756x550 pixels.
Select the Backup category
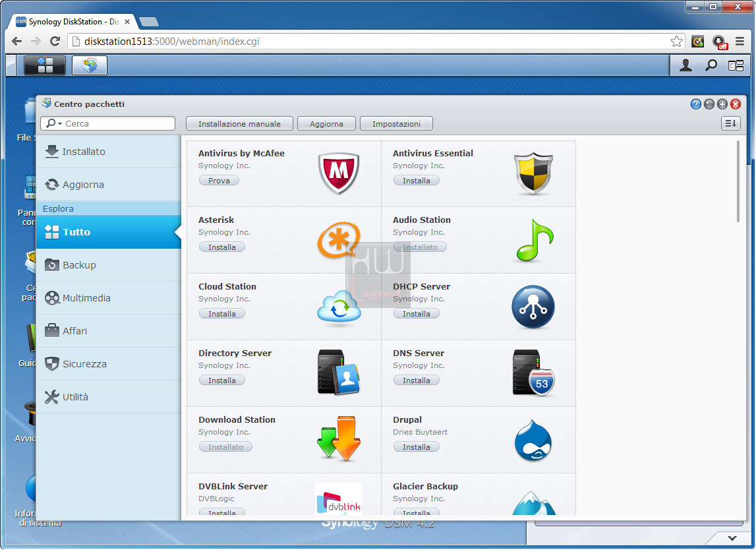[109, 265]
